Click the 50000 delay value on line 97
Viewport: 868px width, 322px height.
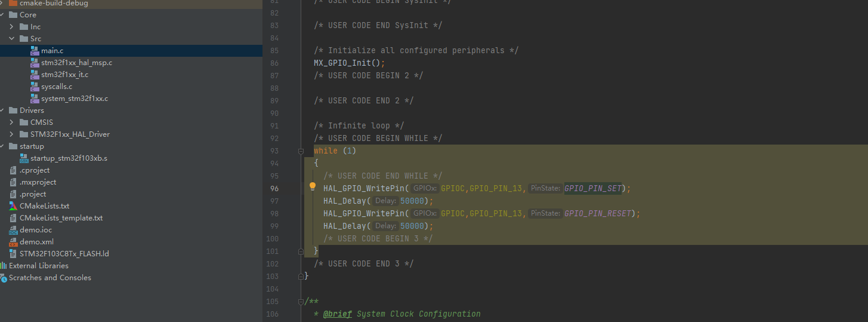(x=412, y=201)
